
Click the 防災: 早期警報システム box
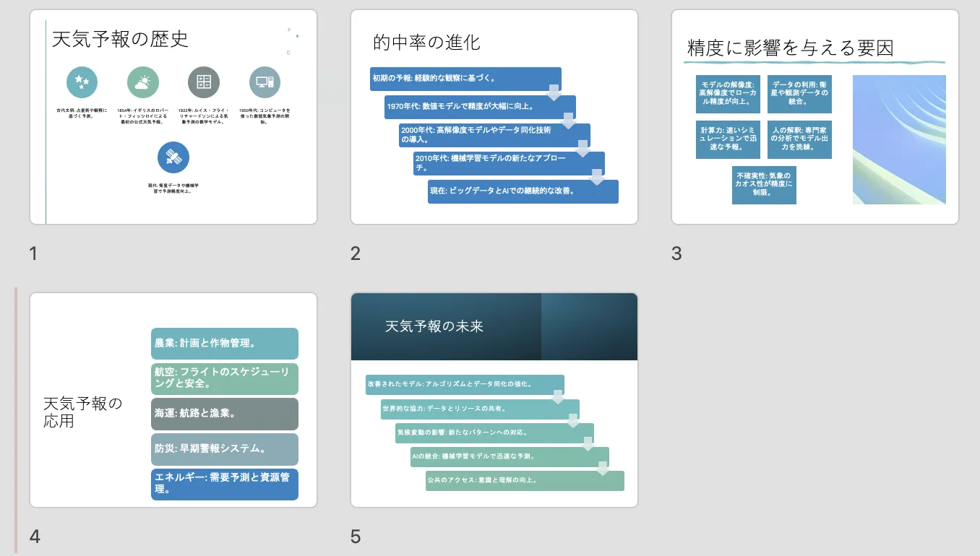(225, 449)
